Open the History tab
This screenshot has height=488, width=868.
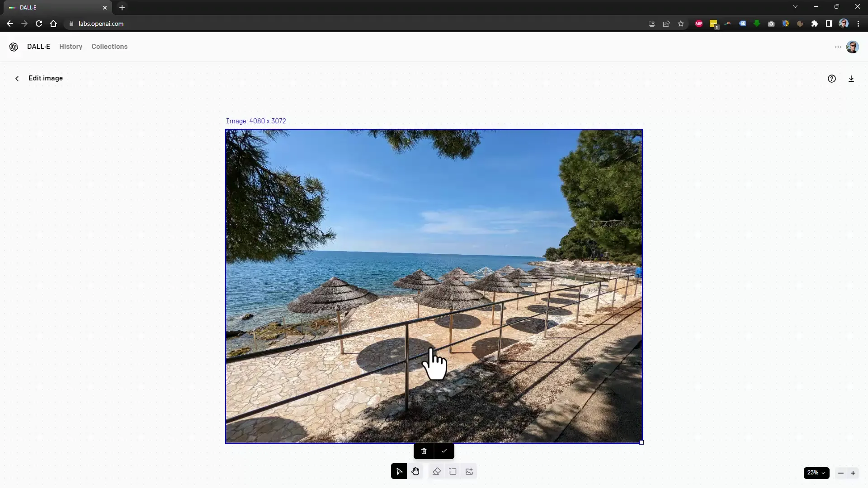[x=71, y=47]
